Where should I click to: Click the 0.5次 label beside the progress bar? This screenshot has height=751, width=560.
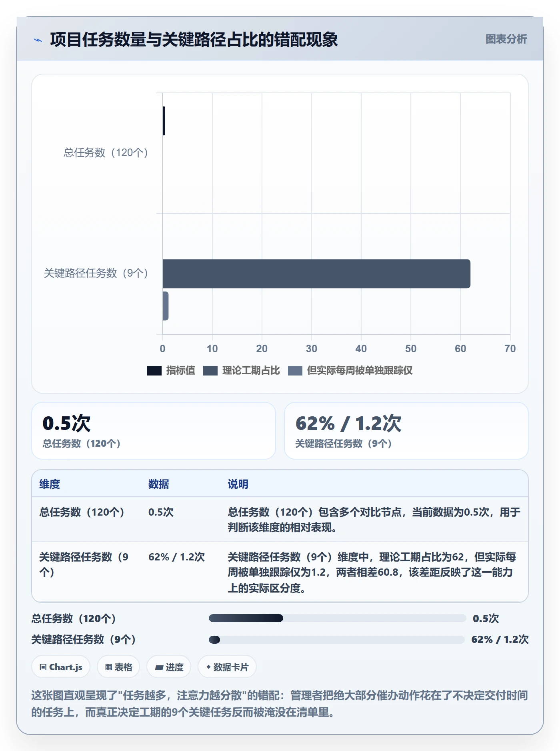[486, 618]
